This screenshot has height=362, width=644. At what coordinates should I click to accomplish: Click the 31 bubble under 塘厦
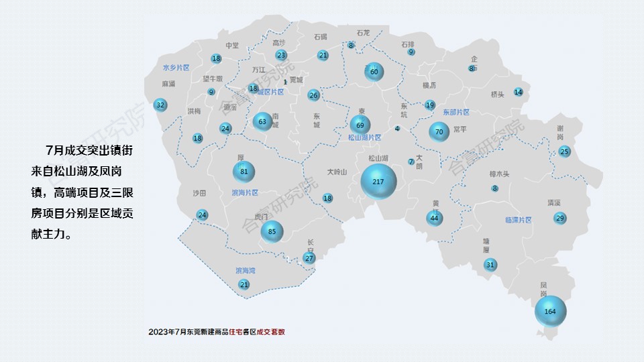point(490,265)
